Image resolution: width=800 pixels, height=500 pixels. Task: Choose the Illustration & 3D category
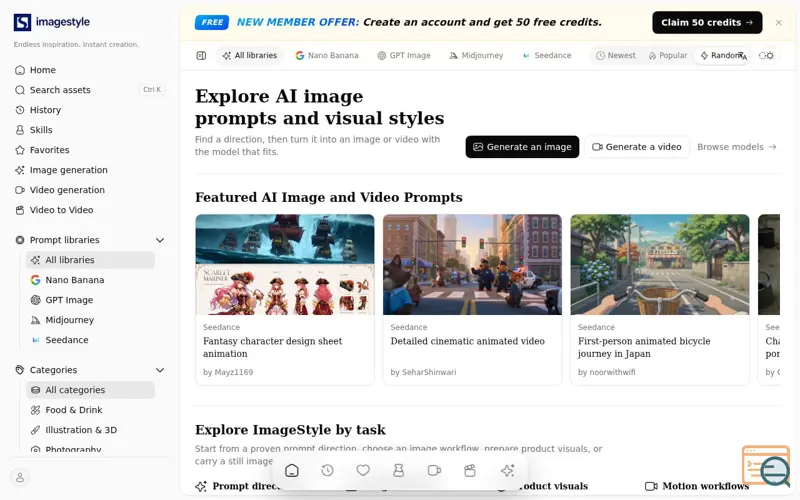point(90,430)
